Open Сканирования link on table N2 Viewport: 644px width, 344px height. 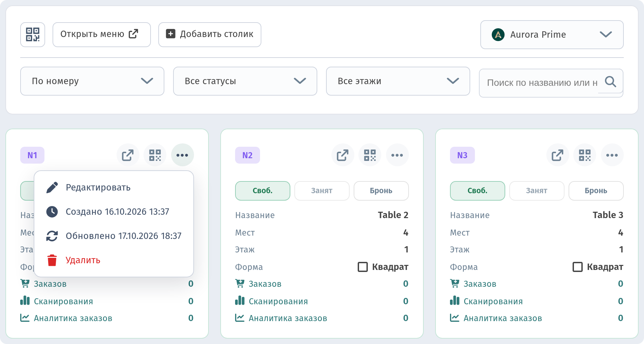[x=279, y=301]
